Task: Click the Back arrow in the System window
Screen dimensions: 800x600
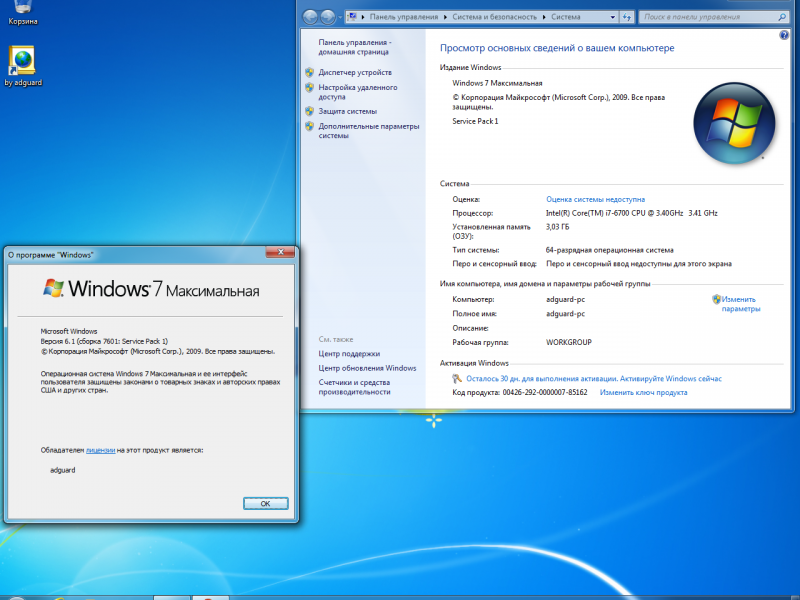Action: (x=310, y=17)
